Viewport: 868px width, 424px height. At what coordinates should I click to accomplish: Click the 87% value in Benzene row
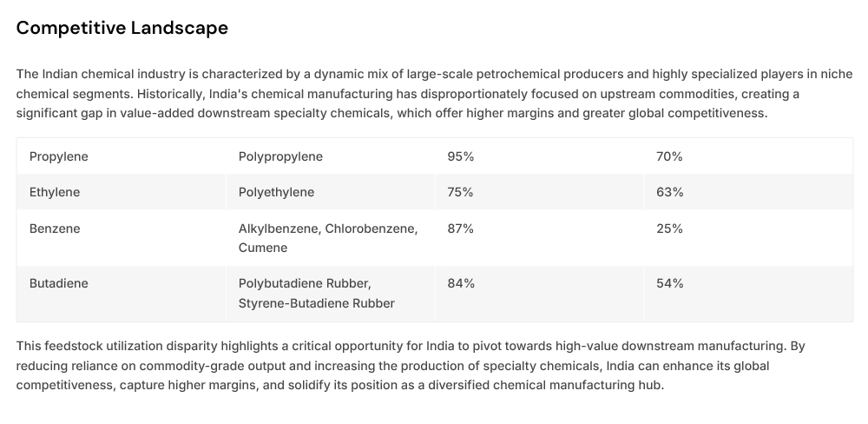[461, 229]
